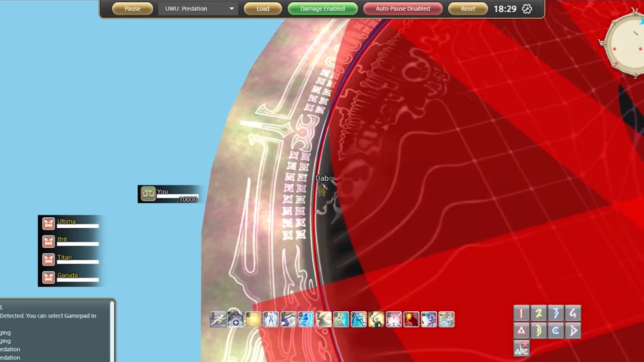Clear all waymarks button

tap(522, 348)
